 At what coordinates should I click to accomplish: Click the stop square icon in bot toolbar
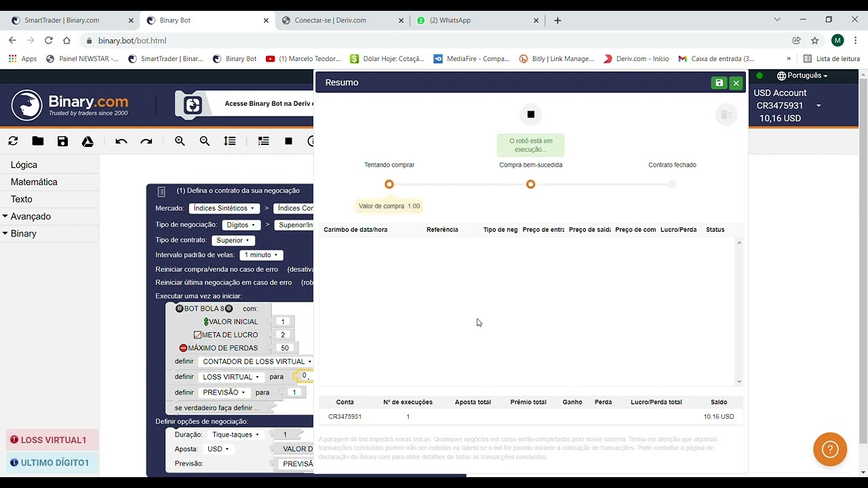click(x=288, y=141)
